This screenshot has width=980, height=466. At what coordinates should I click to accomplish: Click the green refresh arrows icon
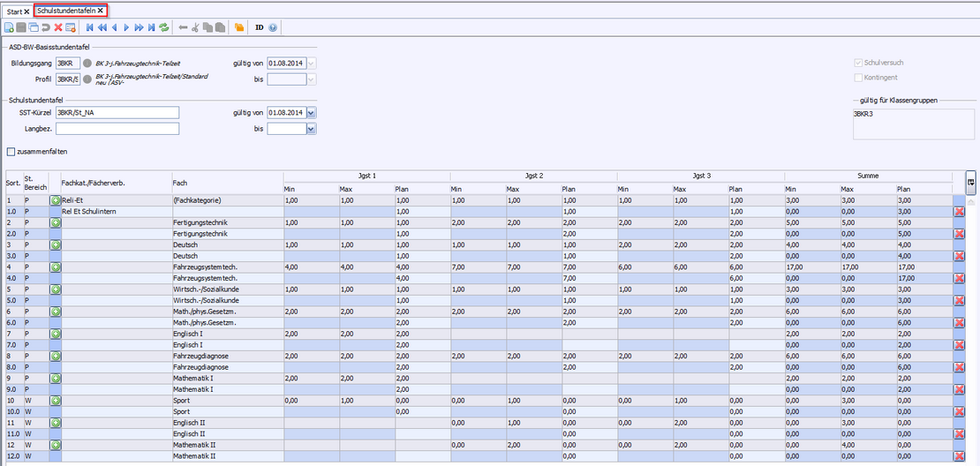point(164,28)
